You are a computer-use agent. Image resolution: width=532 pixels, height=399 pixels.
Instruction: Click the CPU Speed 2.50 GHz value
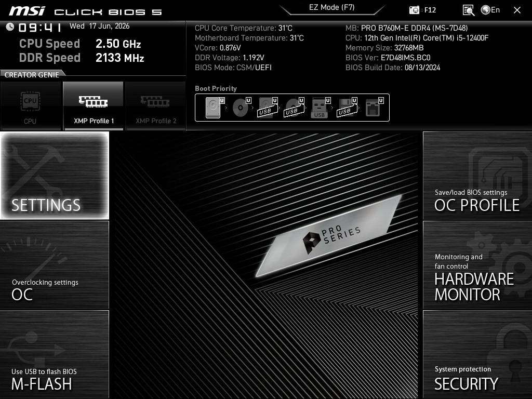coord(118,44)
